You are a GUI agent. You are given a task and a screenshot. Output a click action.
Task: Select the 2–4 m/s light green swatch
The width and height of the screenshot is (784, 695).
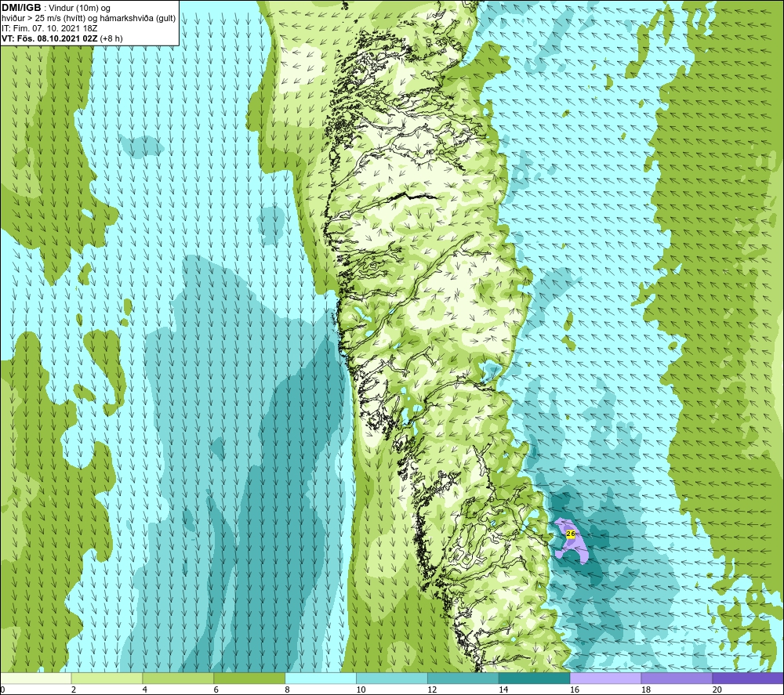[107, 678]
